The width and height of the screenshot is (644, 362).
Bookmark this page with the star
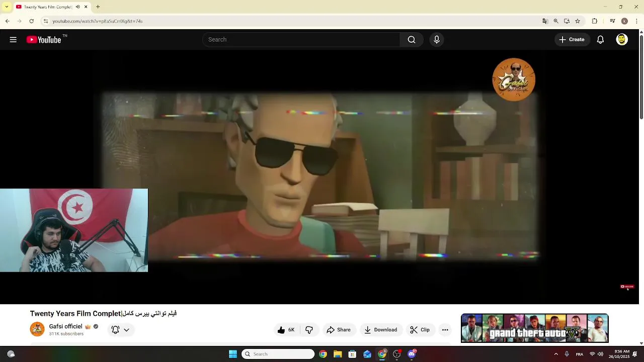(578, 21)
